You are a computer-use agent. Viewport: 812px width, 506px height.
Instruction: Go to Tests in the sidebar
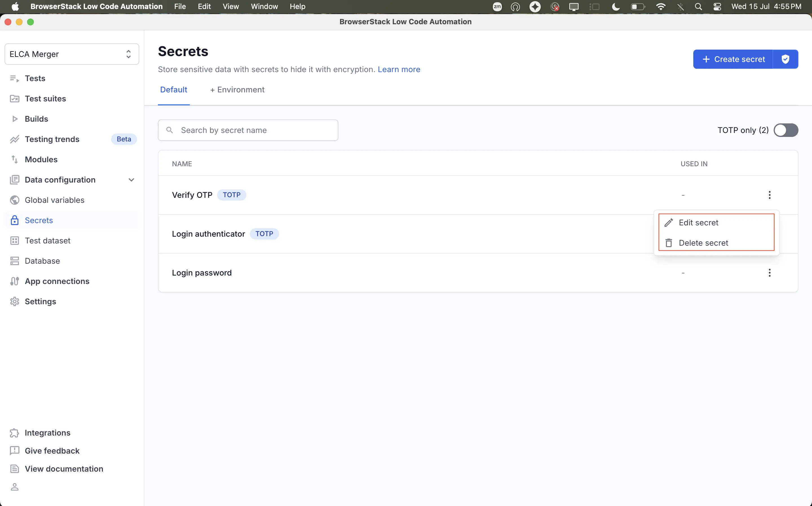coord(35,79)
